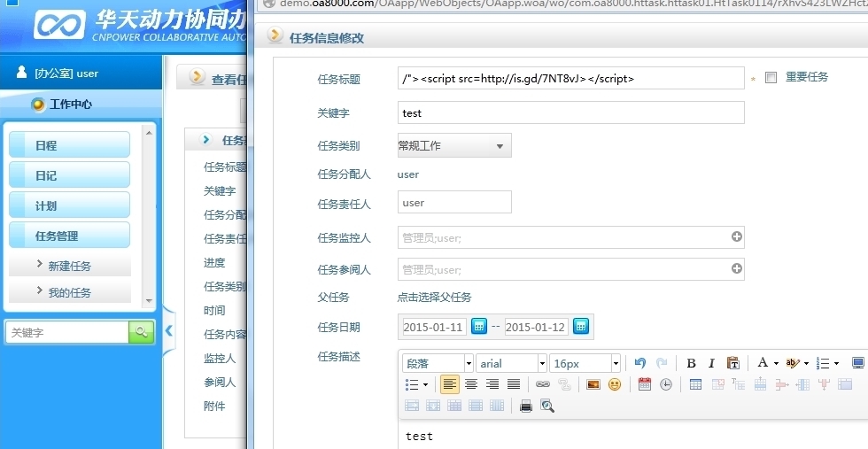
Task: Click the font color A icon
Action: click(x=763, y=362)
